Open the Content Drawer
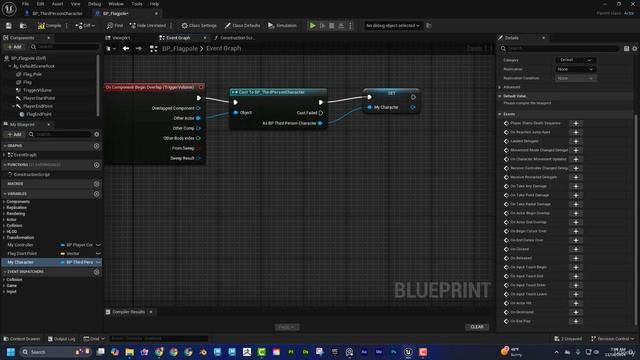640x360 pixels. [x=22, y=339]
